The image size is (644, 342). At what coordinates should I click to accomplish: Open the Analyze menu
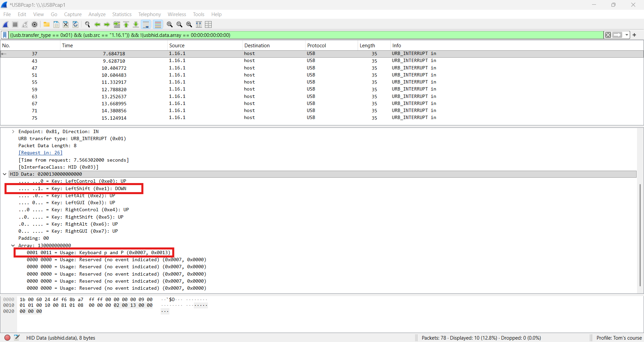tap(97, 14)
